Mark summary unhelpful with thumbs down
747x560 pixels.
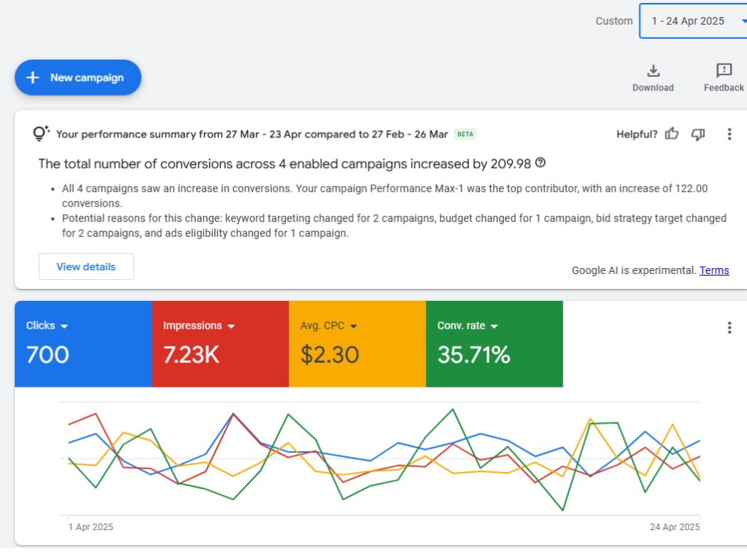pyautogui.click(x=698, y=134)
